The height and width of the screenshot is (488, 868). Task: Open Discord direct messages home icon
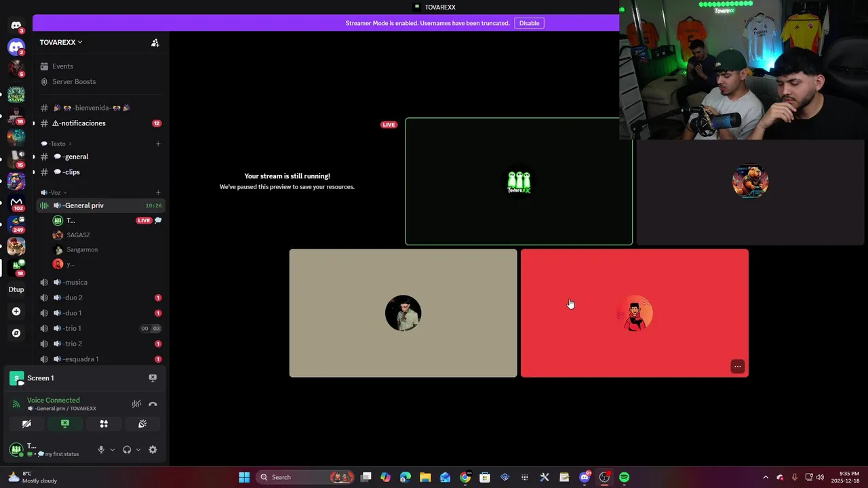16,26
